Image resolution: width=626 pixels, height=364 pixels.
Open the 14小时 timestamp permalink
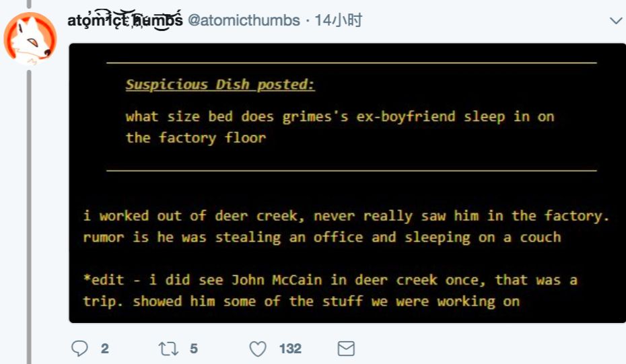tap(338, 20)
